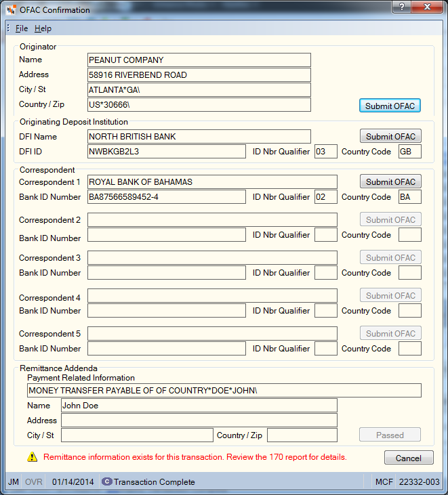This screenshot has height=495, width=448.
Task: Submit OFAC for Correspondent 1
Action: click(x=390, y=181)
